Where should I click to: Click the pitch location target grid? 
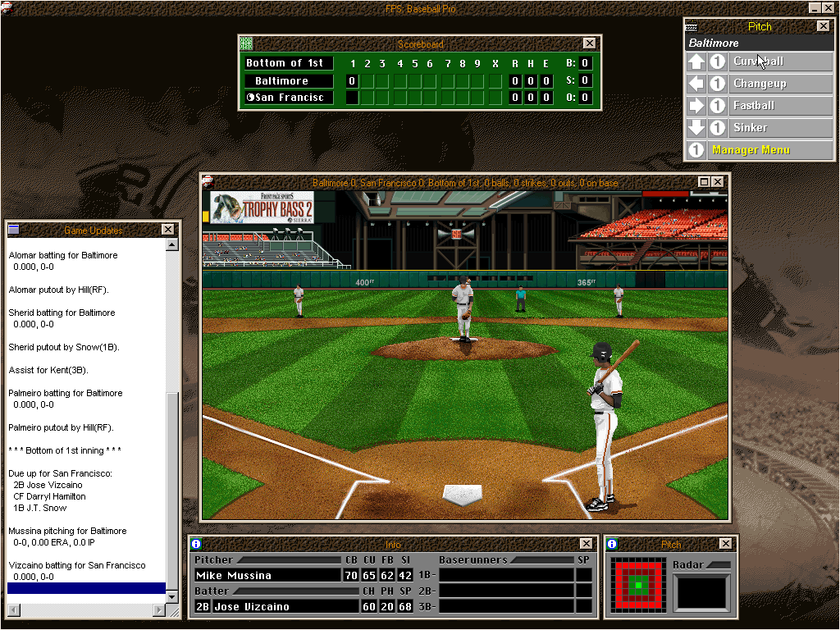coord(638,584)
